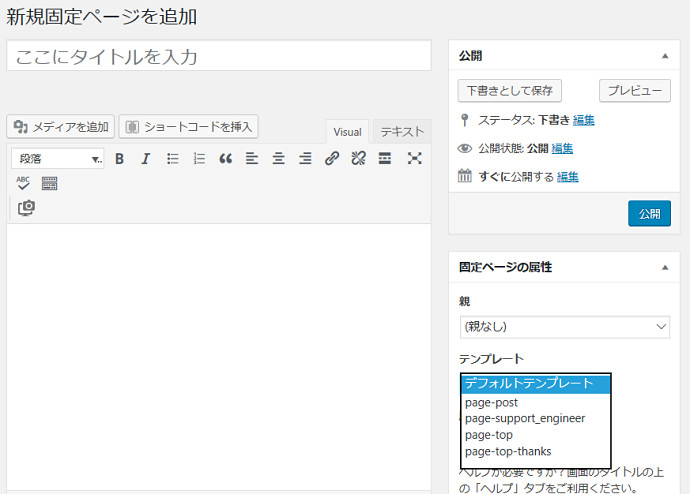Click the page title input field
This screenshot has width=690, height=494.
pos(218,56)
